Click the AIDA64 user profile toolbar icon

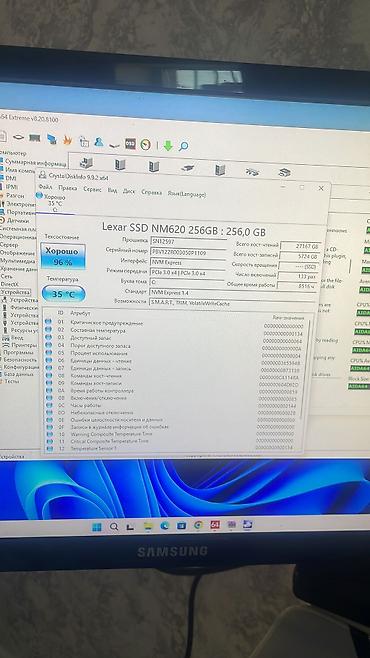99,142
